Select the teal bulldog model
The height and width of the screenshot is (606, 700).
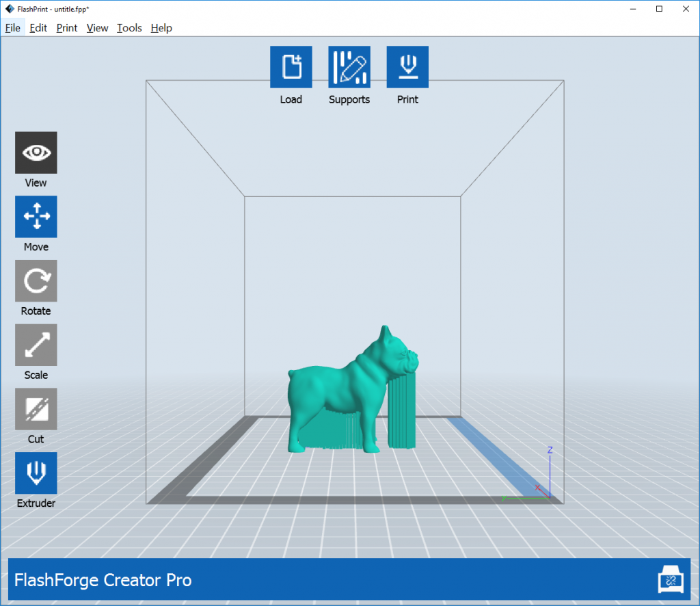(335, 390)
